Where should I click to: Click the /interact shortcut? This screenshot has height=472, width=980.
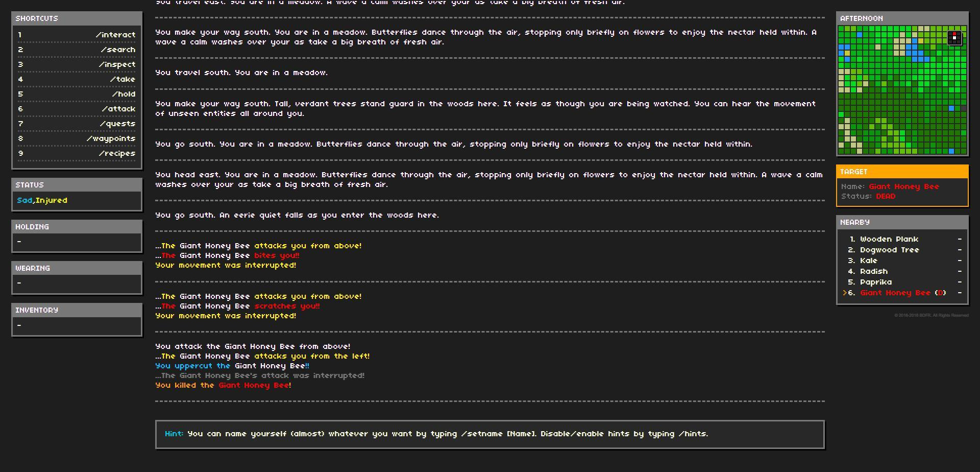point(77,35)
